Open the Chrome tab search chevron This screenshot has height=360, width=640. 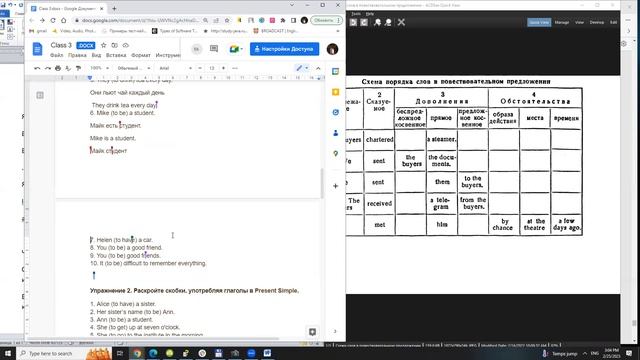[292, 5]
